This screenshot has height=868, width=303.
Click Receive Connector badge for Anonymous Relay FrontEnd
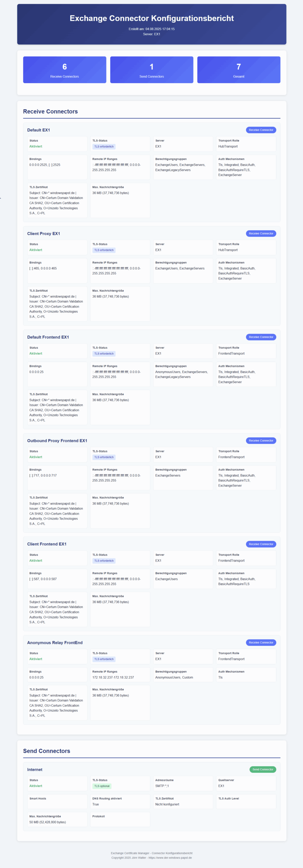261,643
